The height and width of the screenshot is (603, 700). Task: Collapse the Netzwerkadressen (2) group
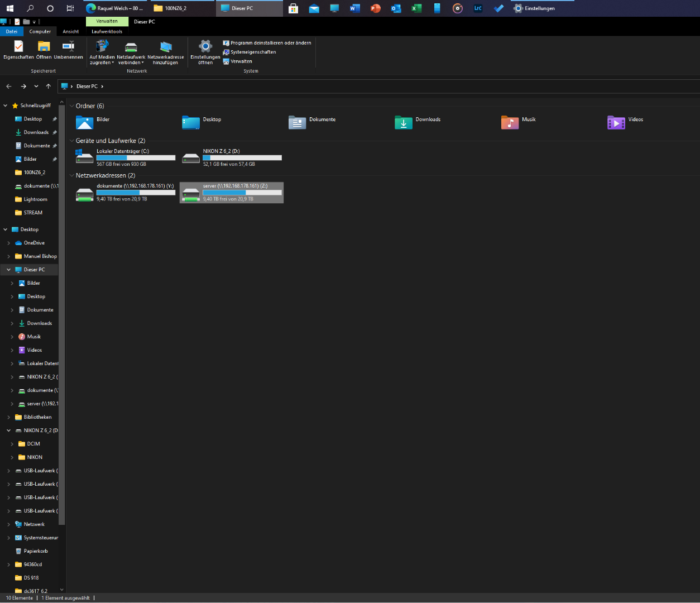pos(71,176)
